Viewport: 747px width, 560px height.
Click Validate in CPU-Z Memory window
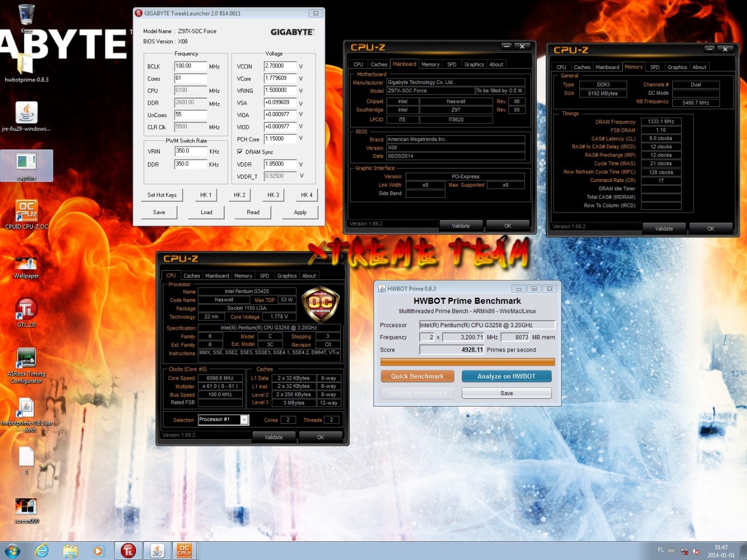(x=664, y=229)
